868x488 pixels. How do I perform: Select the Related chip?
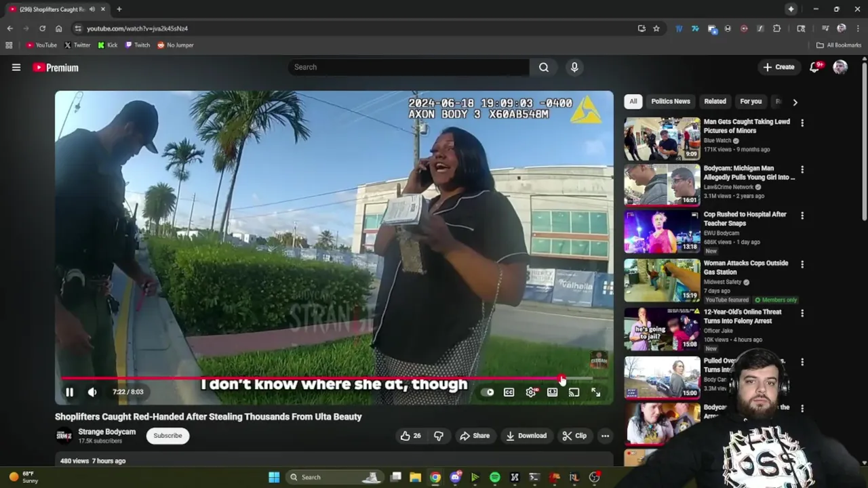click(x=715, y=102)
